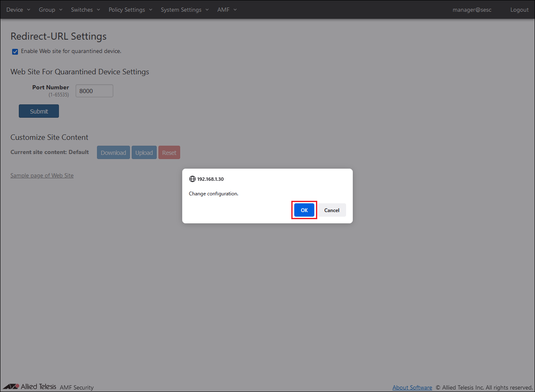
Task: Click the globe icon in the dialog
Action: click(x=192, y=179)
